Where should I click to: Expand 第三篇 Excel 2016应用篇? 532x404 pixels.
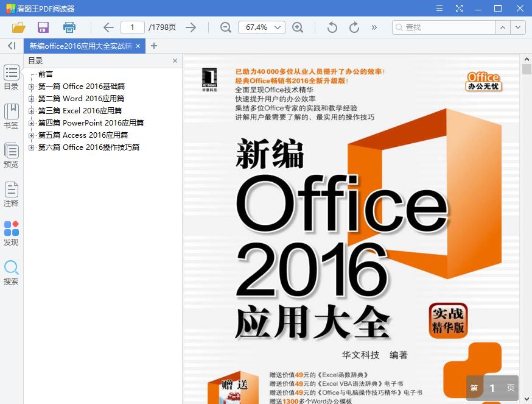31,111
